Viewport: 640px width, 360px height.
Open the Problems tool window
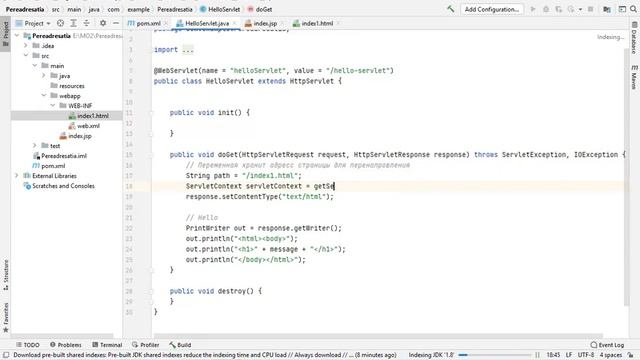[65, 345]
